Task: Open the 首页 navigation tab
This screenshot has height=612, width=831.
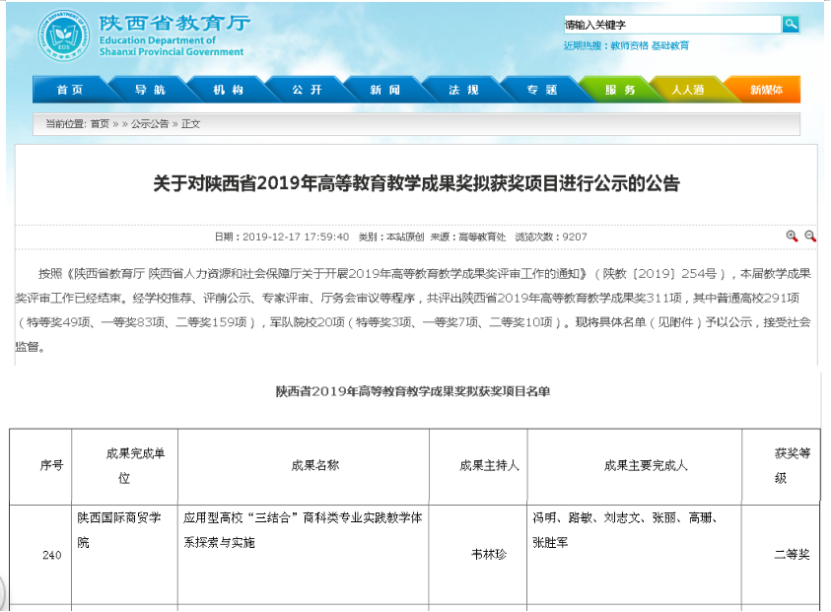Action: [x=70, y=90]
